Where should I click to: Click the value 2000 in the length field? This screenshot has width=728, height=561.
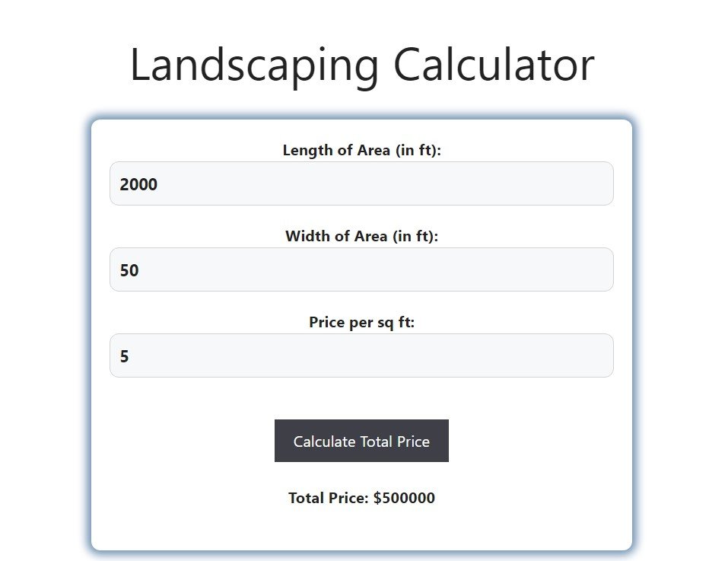tap(140, 183)
